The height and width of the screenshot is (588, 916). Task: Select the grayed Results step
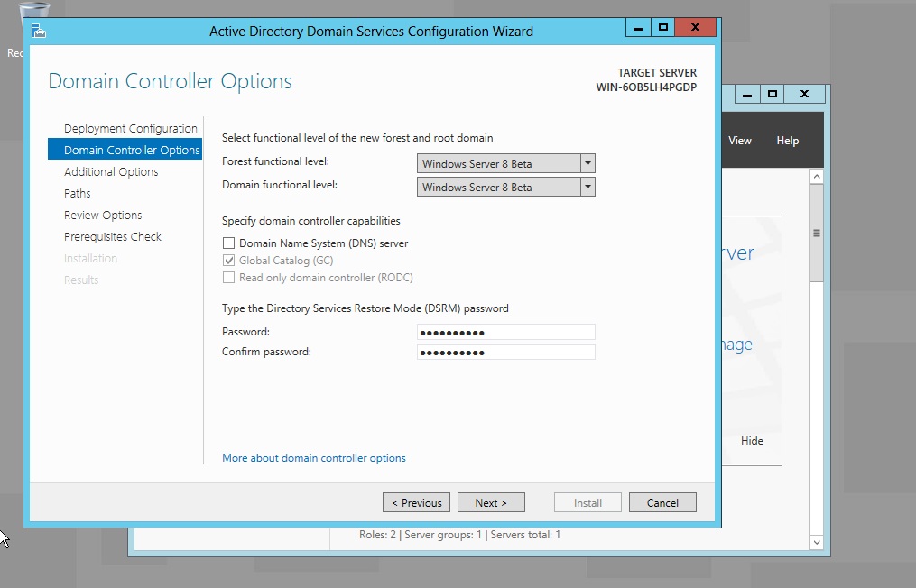click(x=81, y=280)
